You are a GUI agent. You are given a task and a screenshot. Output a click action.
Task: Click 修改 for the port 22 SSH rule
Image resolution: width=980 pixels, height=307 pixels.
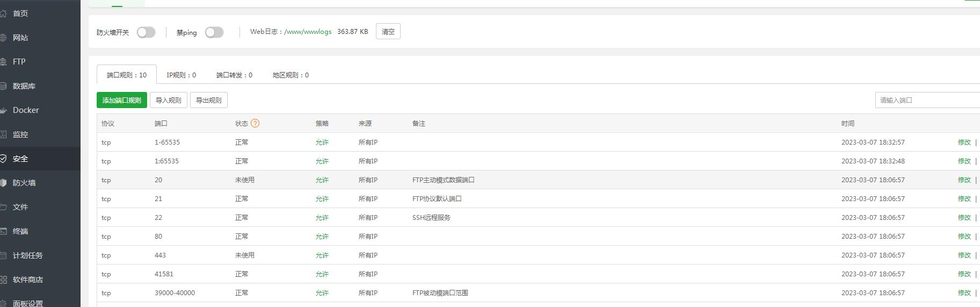click(964, 218)
